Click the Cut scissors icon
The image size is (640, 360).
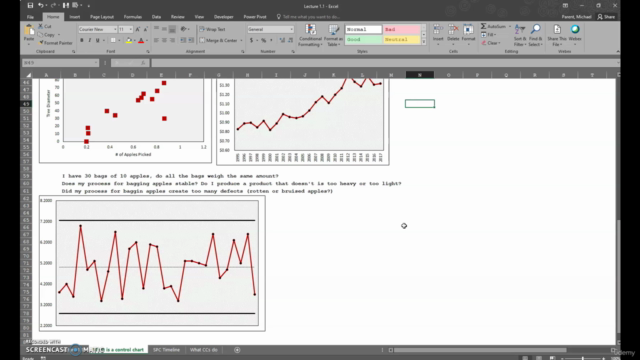41,26
